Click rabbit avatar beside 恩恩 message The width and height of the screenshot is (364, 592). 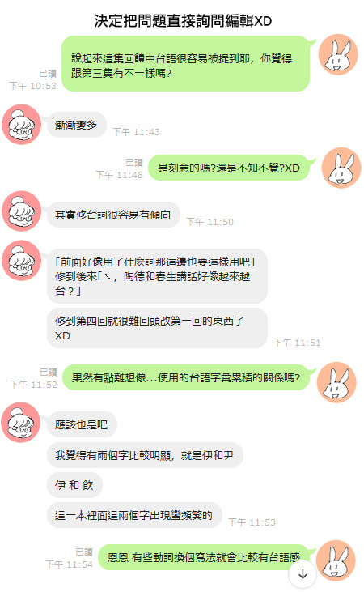point(336,560)
